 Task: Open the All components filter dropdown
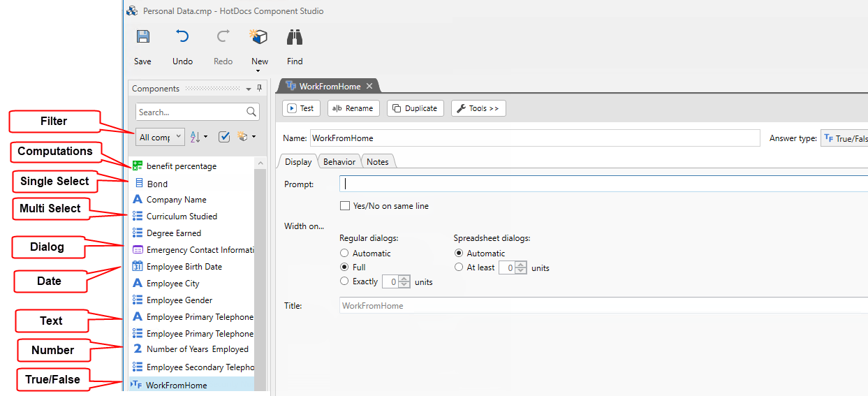160,137
